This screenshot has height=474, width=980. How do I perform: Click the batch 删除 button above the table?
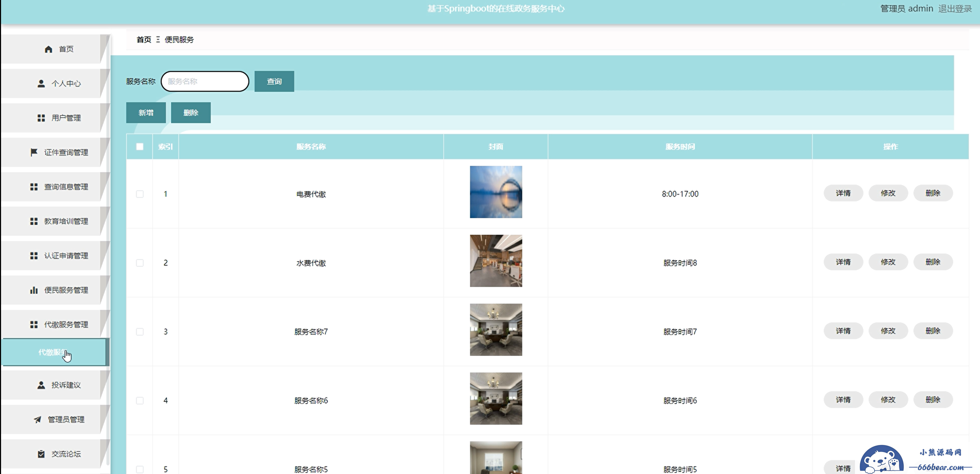191,112
